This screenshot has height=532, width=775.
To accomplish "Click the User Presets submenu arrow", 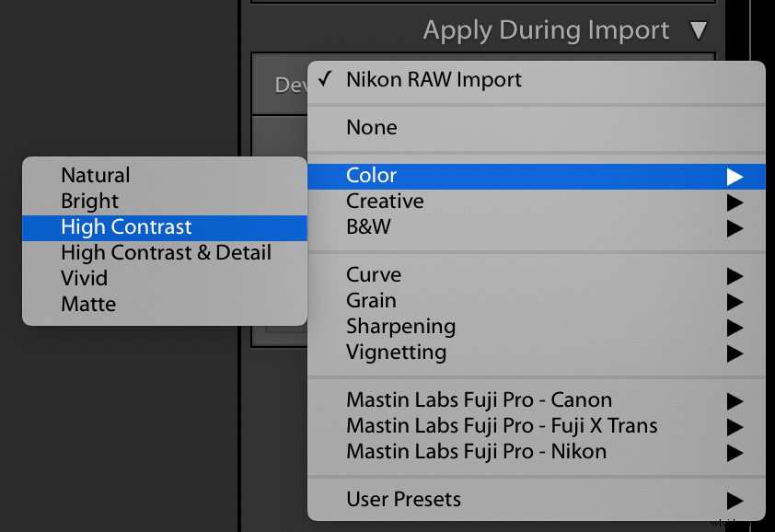I will (733, 499).
